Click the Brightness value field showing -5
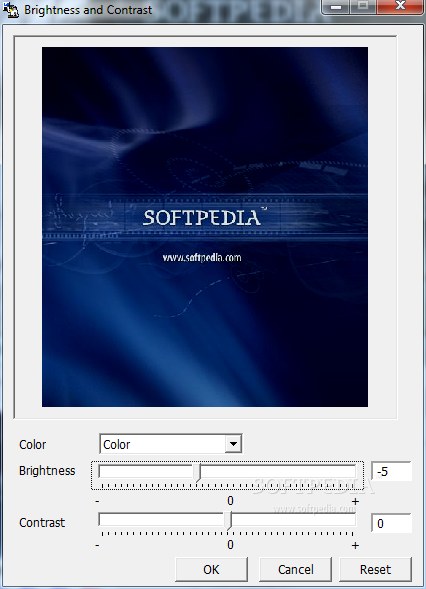The image size is (426, 589). click(392, 471)
